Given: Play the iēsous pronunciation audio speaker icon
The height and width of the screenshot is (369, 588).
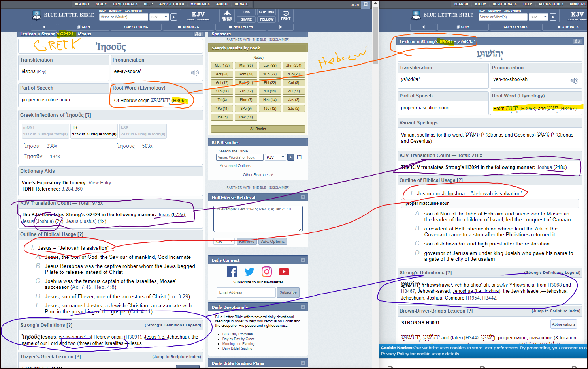Looking at the screenshot, I should tap(195, 73).
